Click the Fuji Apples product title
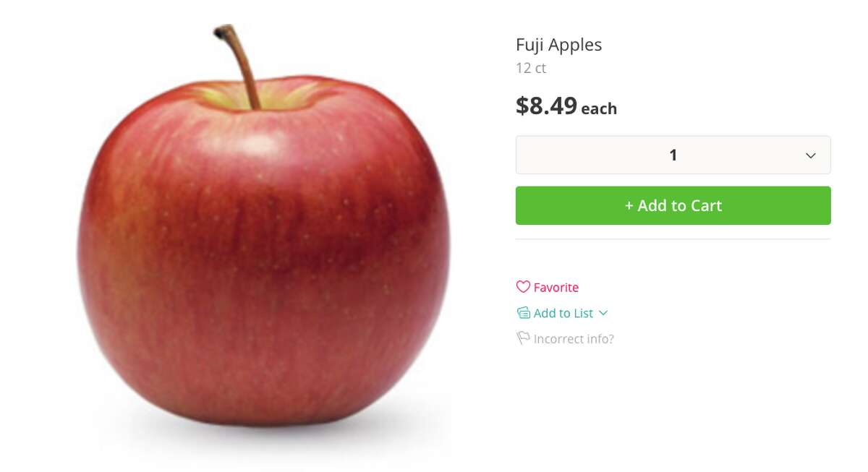868x472 pixels. (x=558, y=45)
